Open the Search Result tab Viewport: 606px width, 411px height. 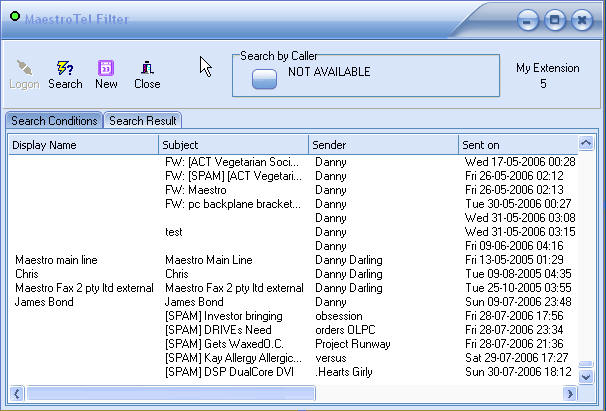(x=143, y=121)
